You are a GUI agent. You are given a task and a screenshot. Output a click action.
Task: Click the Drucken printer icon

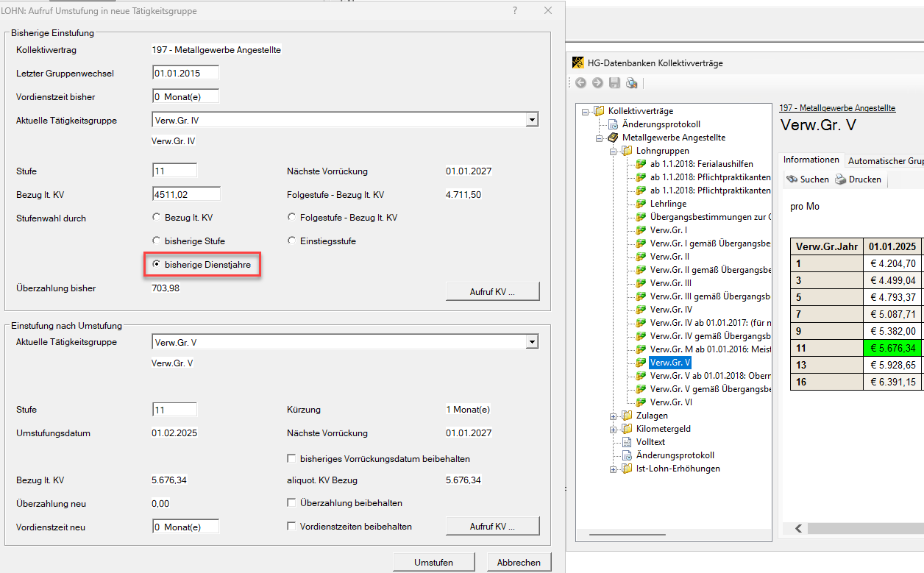coord(840,179)
